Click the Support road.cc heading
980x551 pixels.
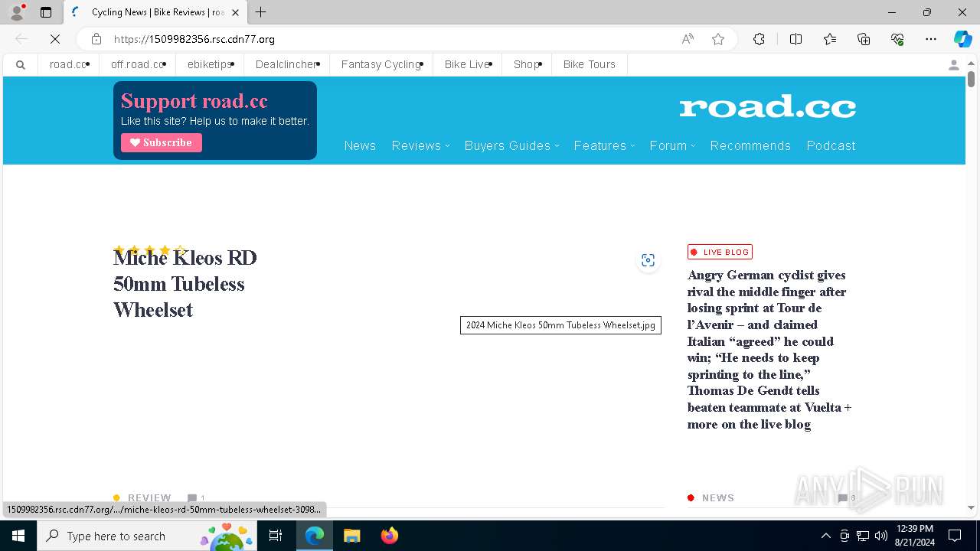coord(194,101)
